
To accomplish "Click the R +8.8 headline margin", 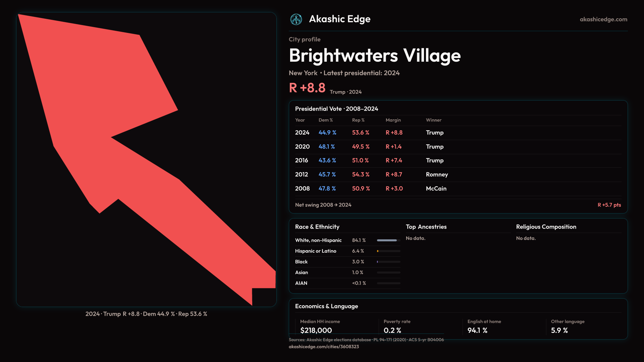I will [x=307, y=88].
